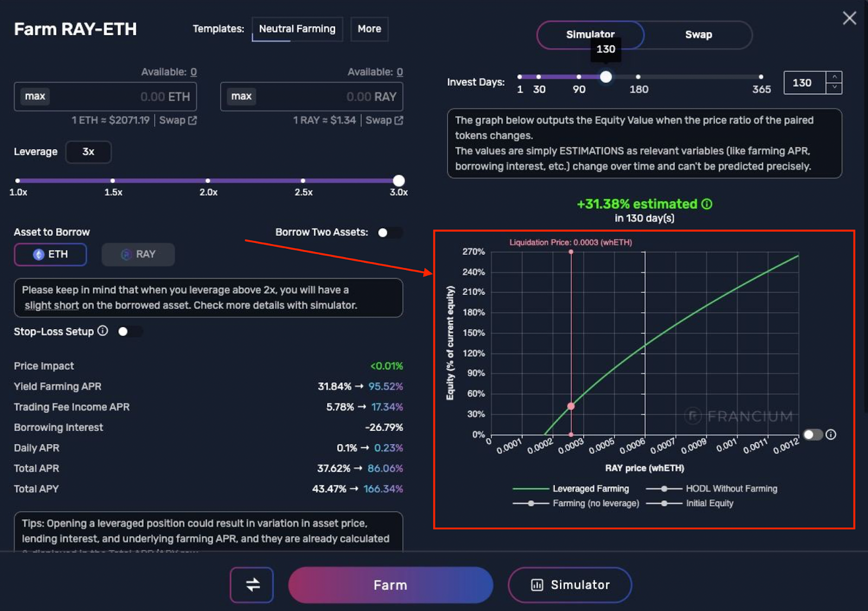Open info icon next to estimated return
Image resolution: width=868 pixels, height=611 pixels.
tap(707, 204)
